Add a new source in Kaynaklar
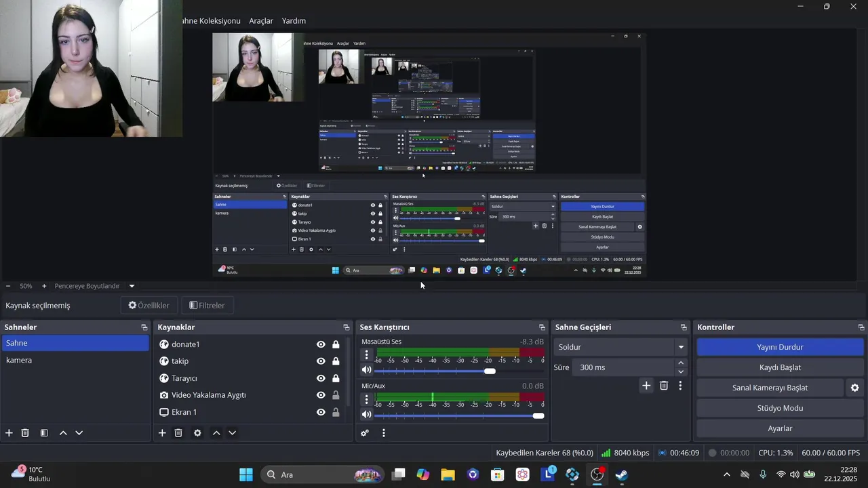 click(x=162, y=432)
